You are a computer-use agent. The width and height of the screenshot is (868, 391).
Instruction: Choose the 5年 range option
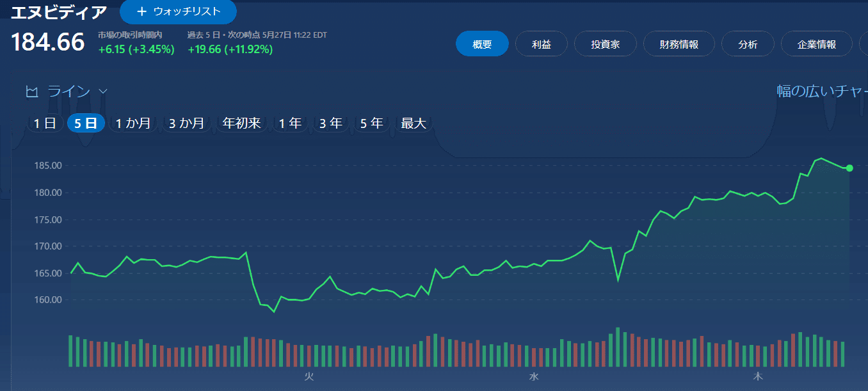(x=372, y=124)
